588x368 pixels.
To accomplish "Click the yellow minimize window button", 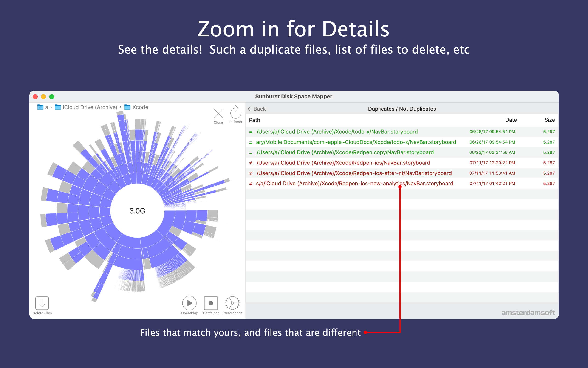I will point(43,97).
